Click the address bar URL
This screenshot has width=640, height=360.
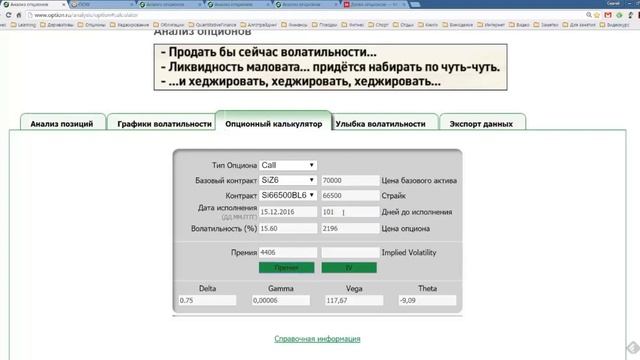(x=86, y=15)
